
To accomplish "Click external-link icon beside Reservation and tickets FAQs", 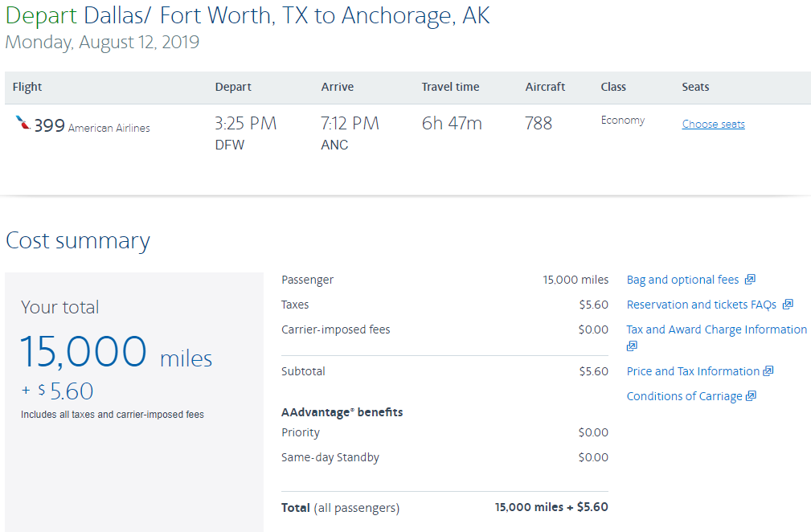I will (x=788, y=305).
